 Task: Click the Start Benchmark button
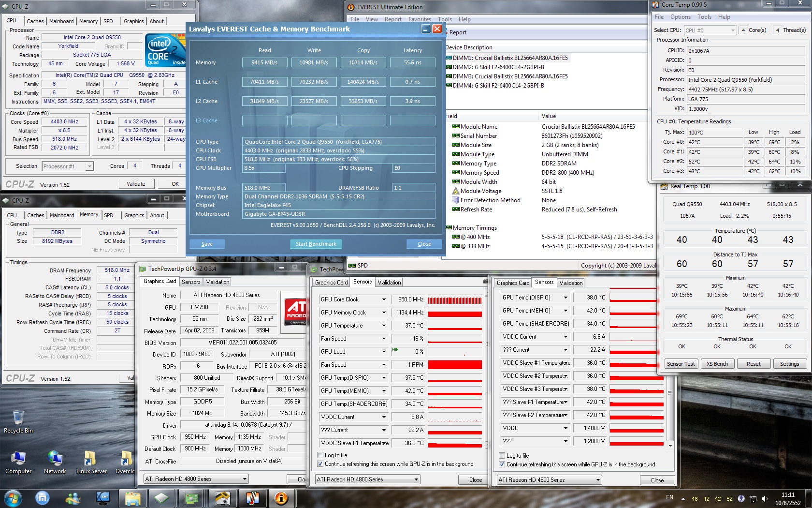coord(316,244)
